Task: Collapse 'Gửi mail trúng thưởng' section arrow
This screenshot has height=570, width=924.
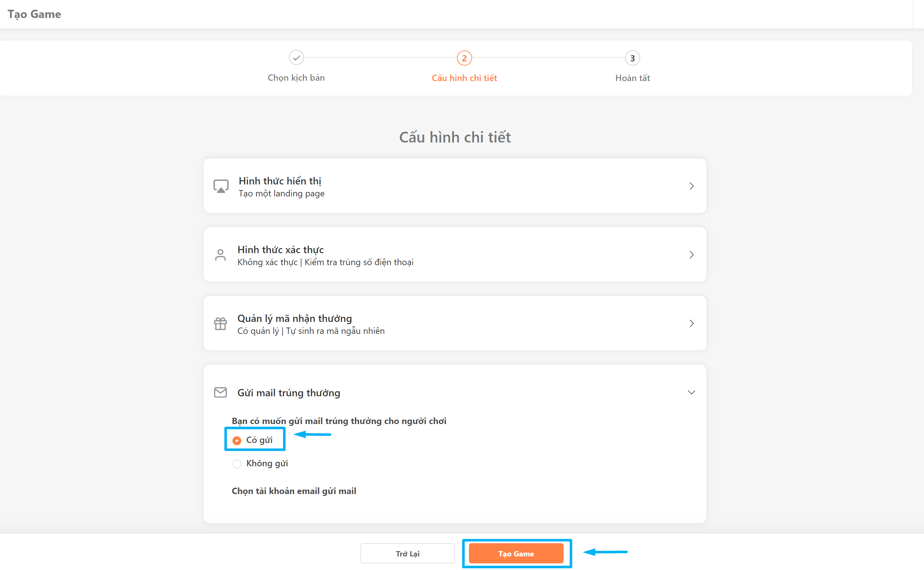Action: (691, 393)
